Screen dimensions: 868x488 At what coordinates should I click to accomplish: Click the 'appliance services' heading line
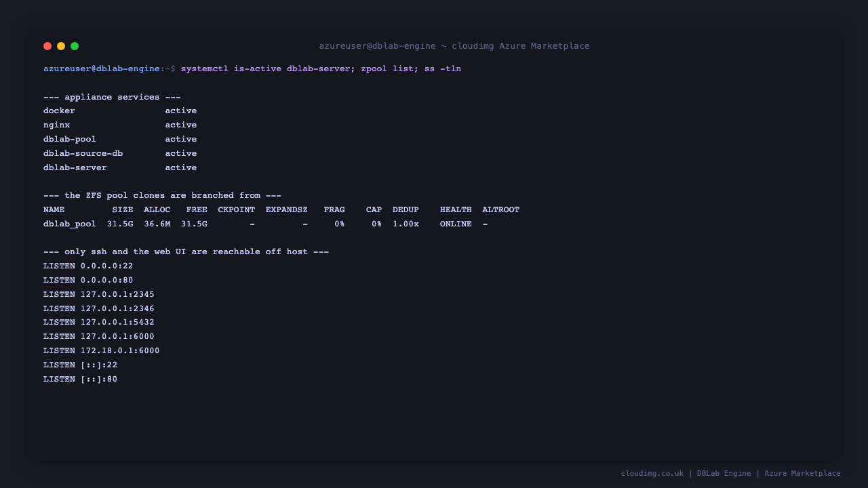tap(112, 97)
